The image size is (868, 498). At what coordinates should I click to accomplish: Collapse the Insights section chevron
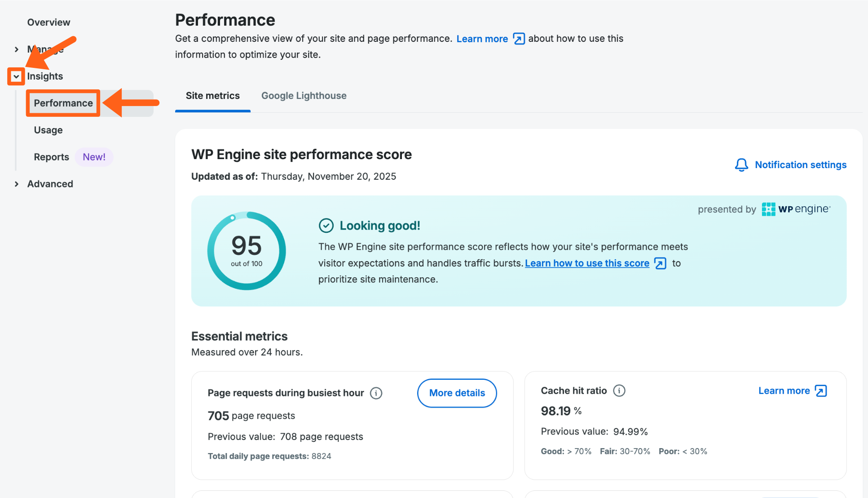click(x=16, y=76)
